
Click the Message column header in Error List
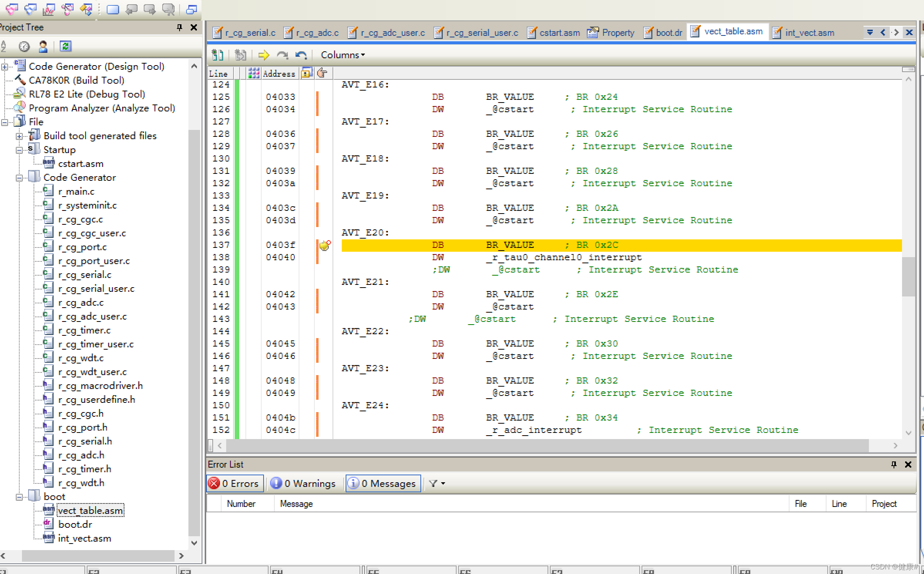pyautogui.click(x=296, y=504)
